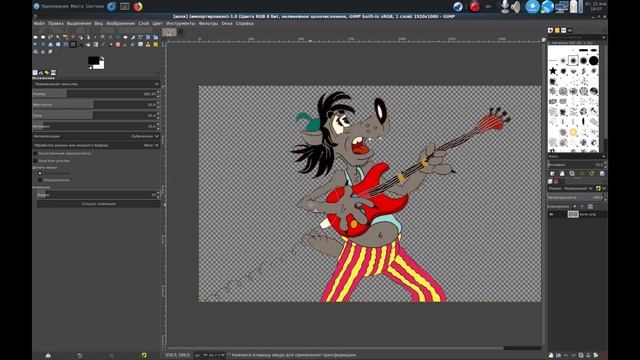Click refresh brushes green icon
Screen dimensions: 640x360
591,173
